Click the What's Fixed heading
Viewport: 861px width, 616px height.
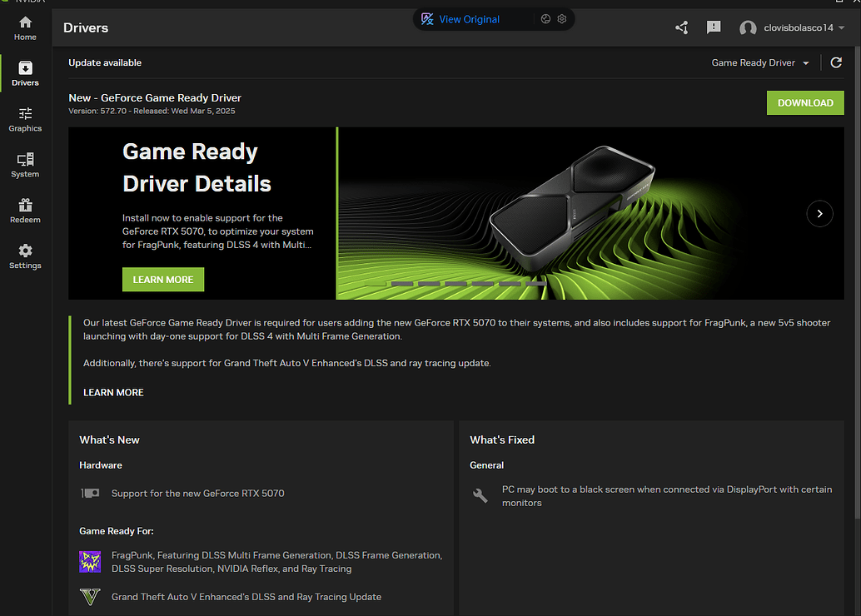502,440
